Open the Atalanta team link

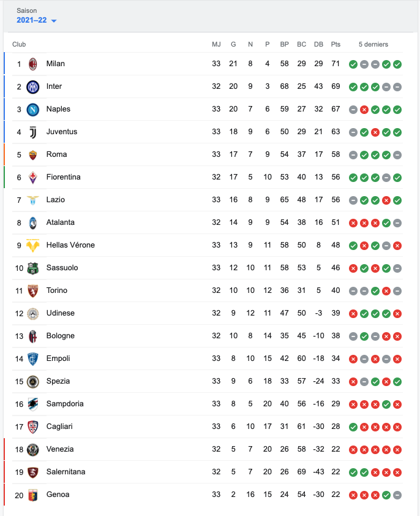coord(60,222)
